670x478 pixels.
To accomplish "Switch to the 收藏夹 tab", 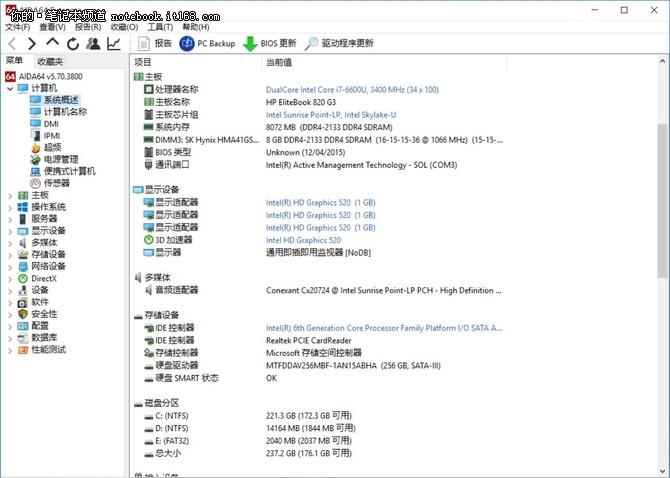I will click(50, 62).
